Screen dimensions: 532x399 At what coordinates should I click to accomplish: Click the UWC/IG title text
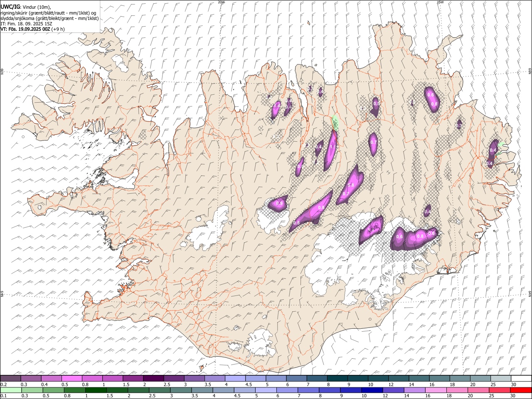[10, 7]
